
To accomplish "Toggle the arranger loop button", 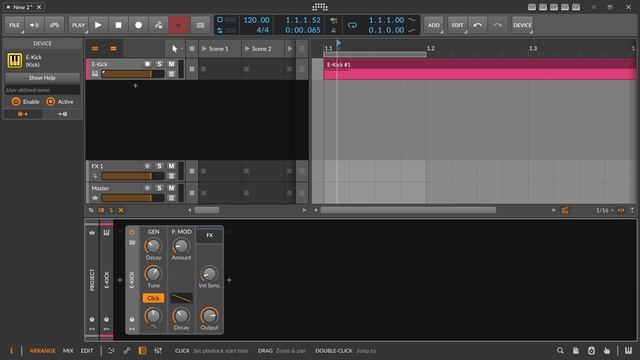I will (x=352, y=25).
